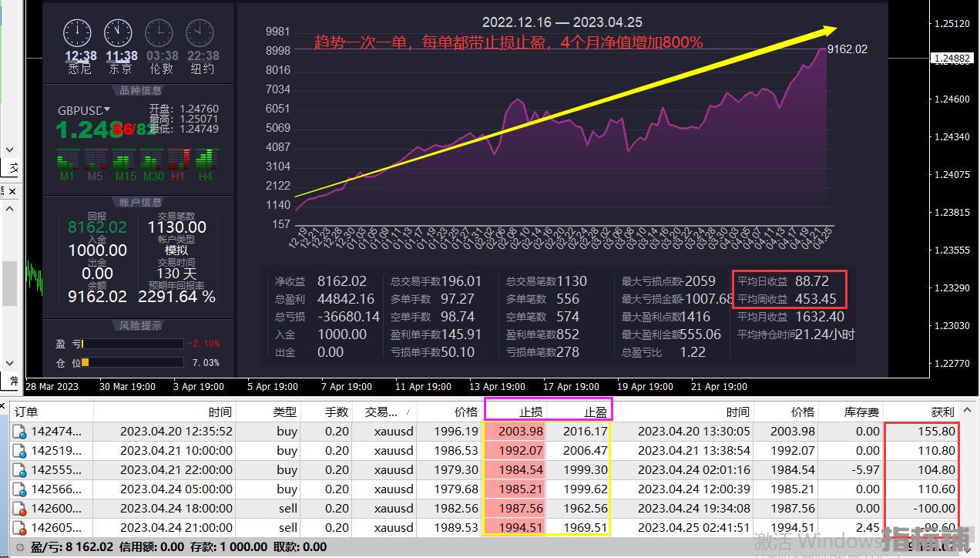Click the 交易时间 130 天 value
This screenshot has width=980, height=558.
[176, 274]
